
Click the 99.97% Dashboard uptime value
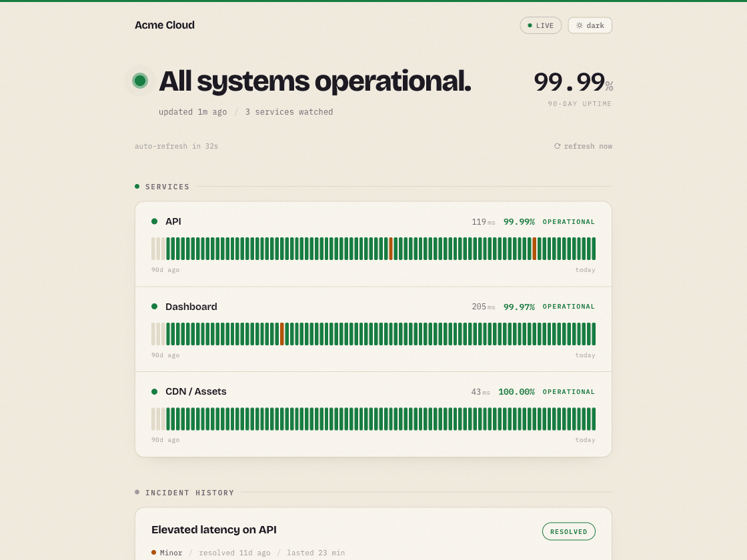tap(520, 307)
